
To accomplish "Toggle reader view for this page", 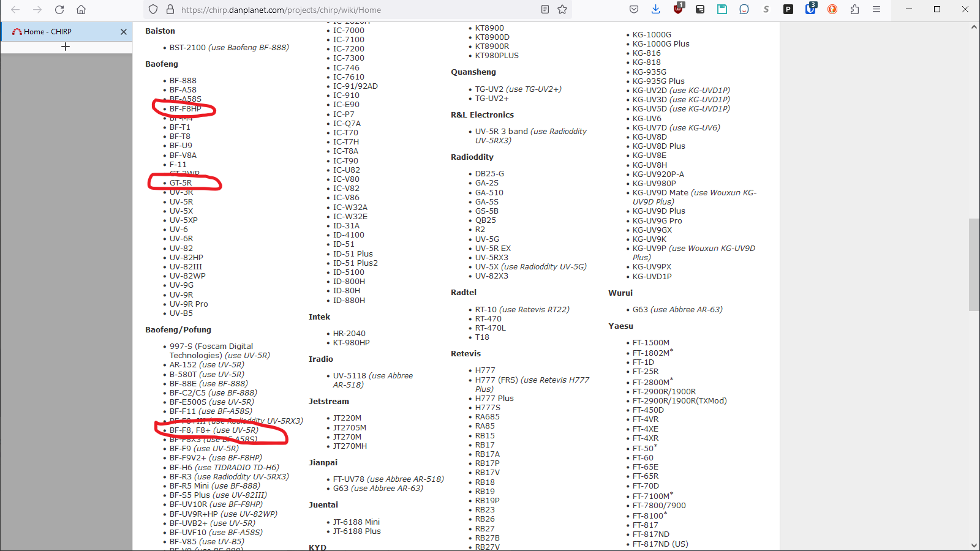I will tap(545, 9).
